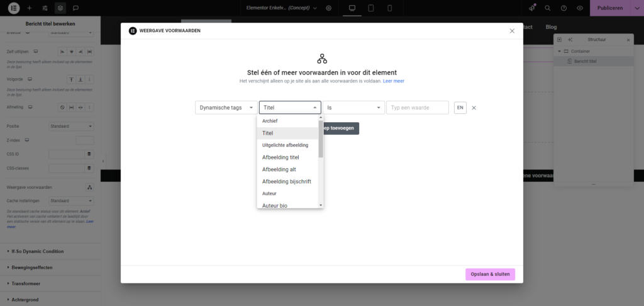This screenshot has height=306, width=644.
Task: Select Afbeelding alt option
Action: point(287,169)
